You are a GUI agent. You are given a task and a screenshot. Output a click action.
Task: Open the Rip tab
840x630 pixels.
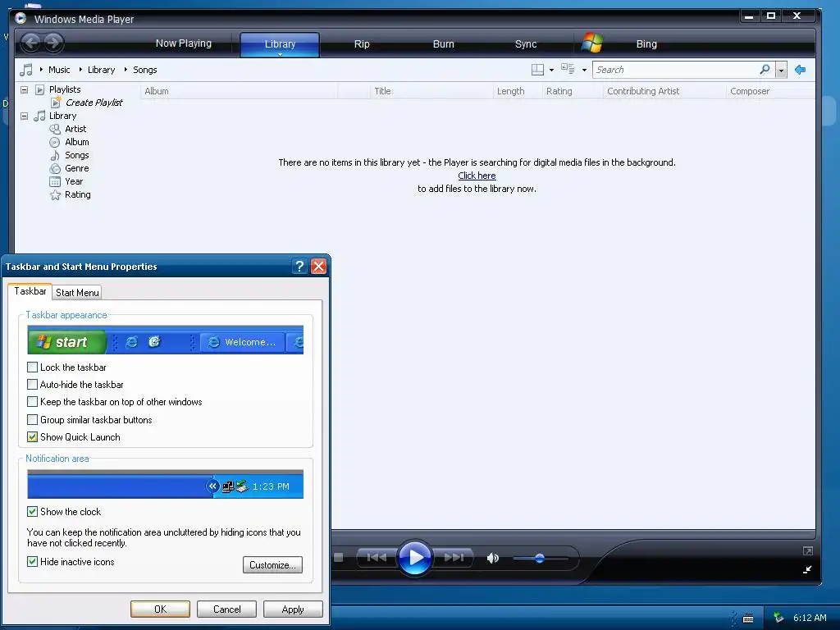point(362,44)
